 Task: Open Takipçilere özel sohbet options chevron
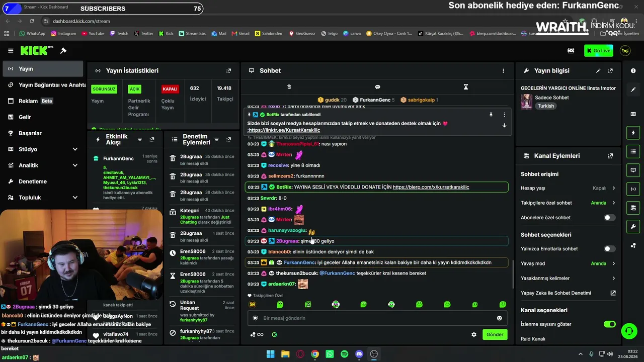tap(613, 203)
